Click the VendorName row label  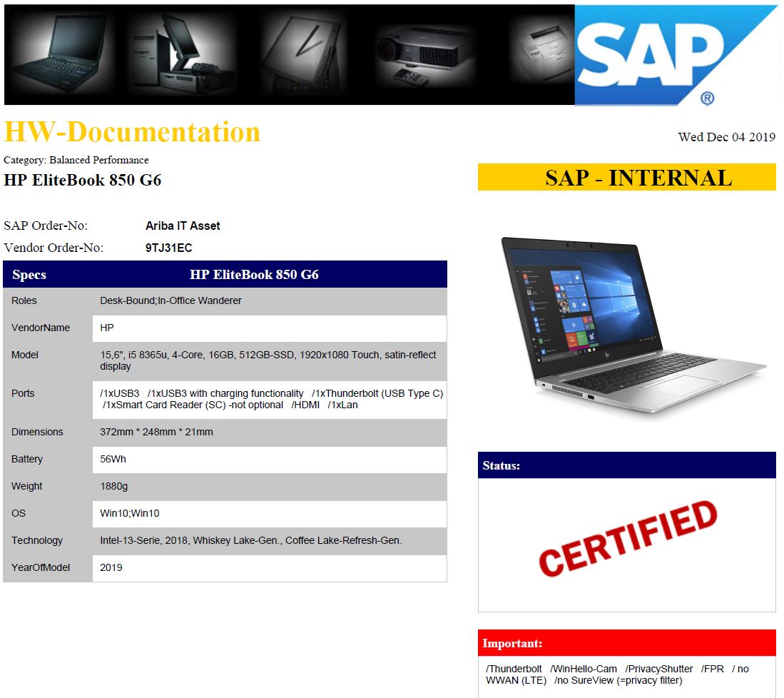tap(41, 328)
